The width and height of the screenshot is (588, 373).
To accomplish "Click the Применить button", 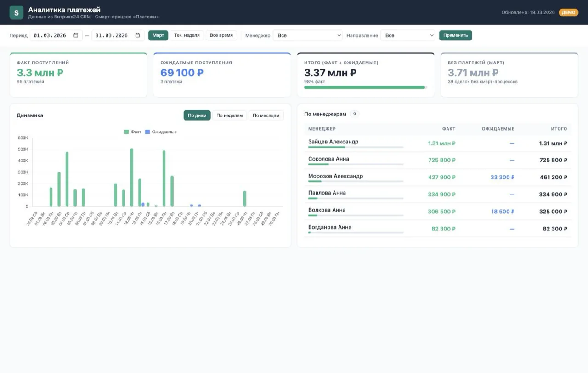I will point(456,35).
